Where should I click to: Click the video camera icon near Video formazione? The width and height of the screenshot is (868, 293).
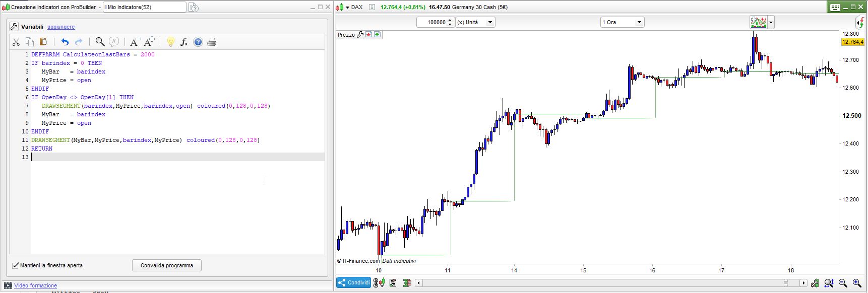tap(8, 285)
